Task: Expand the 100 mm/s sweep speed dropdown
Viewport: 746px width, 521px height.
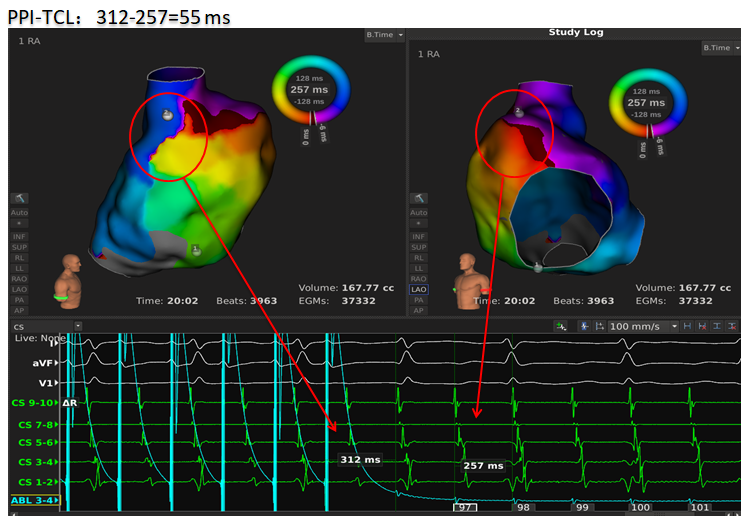Action: click(642, 327)
